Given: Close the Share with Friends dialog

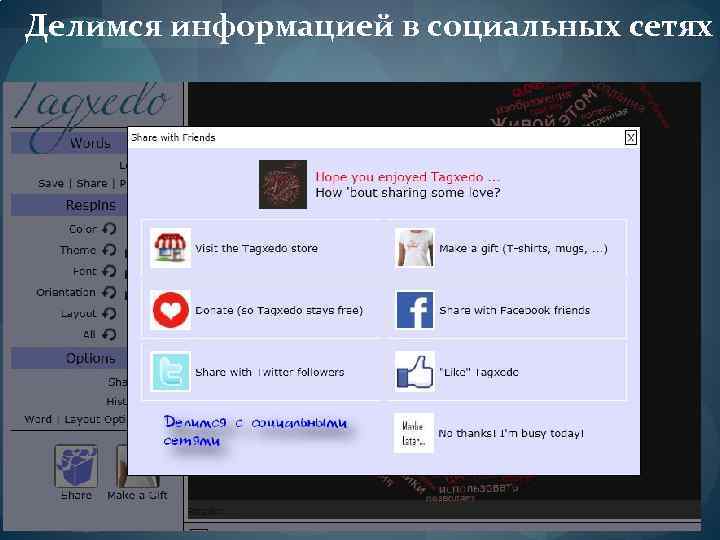Looking at the screenshot, I should [x=631, y=137].
